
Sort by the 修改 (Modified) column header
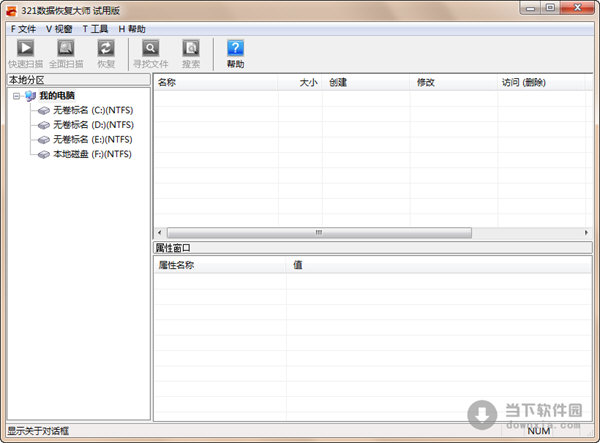tap(454, 83)
